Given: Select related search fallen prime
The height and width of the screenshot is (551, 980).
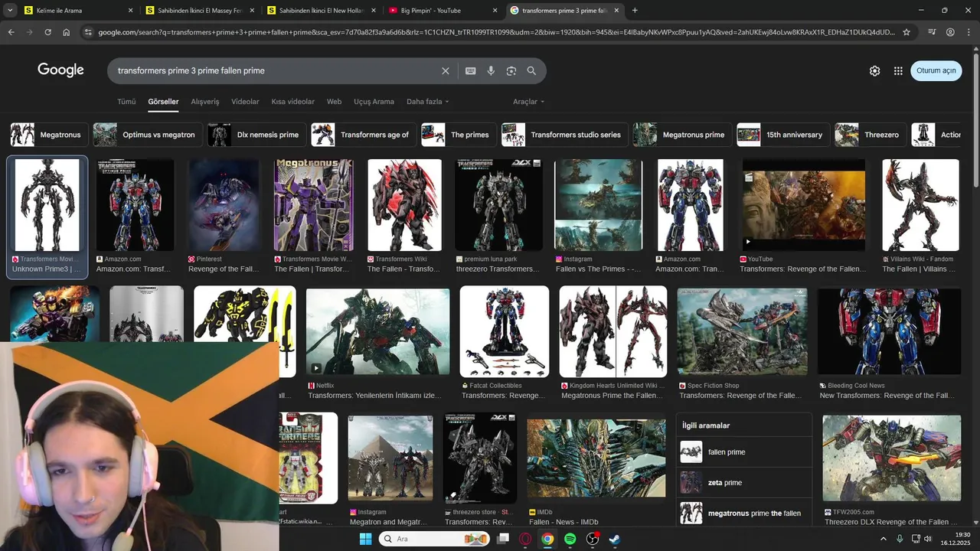Looking at the screenshot, I should (x=743, y=452).
